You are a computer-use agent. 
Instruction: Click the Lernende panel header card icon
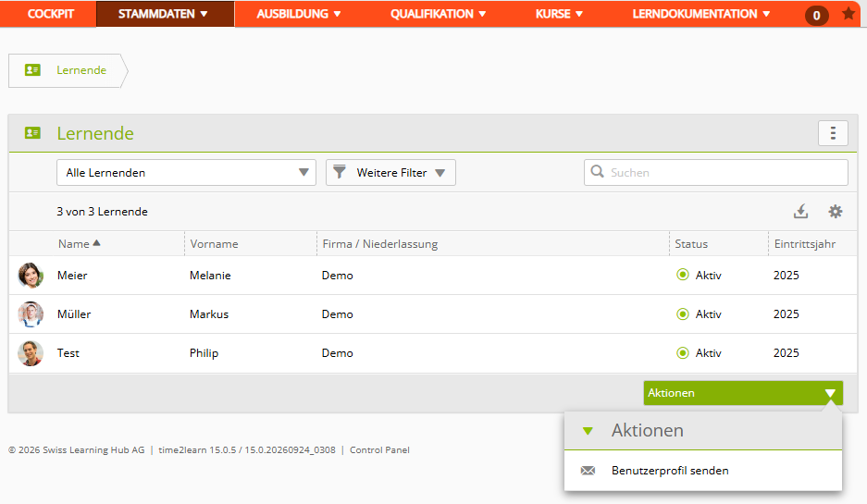coord(32,133)
